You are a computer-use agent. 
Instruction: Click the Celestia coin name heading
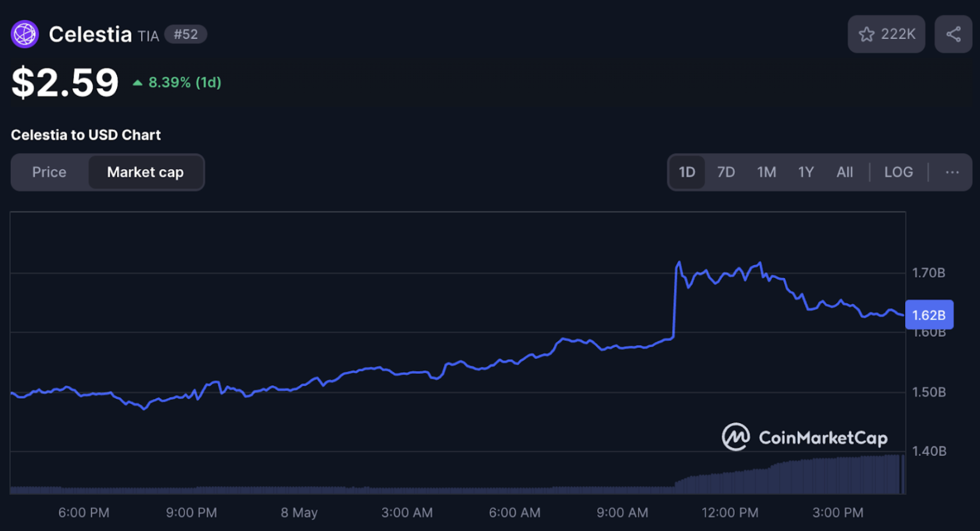pyautogui.click(x=90, y=34)
